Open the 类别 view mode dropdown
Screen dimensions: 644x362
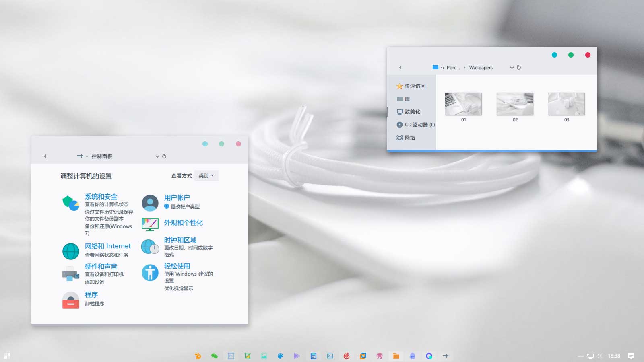[x=206, y=176]
